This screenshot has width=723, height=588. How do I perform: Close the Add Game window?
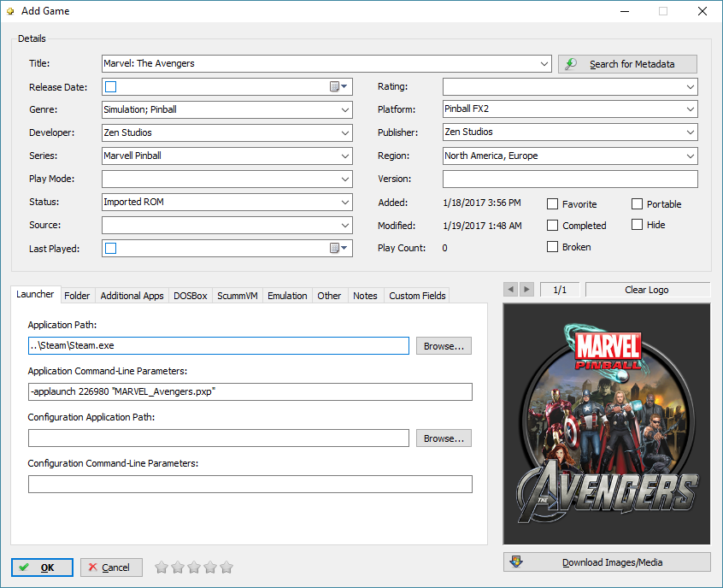[702, 11]
